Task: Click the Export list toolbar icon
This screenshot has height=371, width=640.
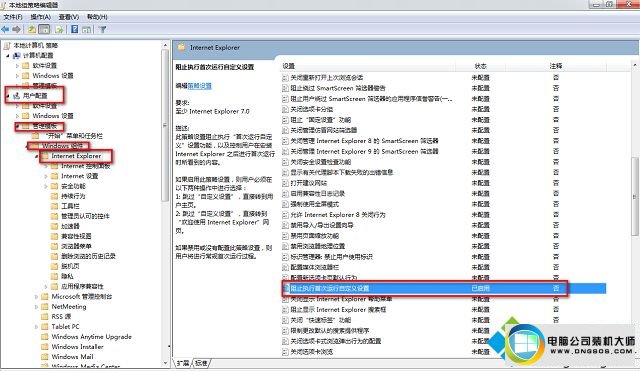Action: coord(60,29)
